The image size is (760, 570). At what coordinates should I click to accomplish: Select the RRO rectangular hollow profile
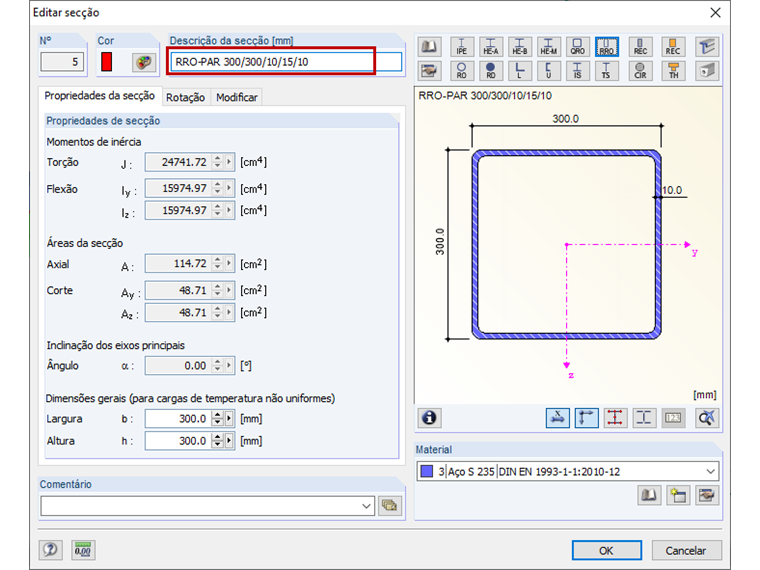point(607,47)
